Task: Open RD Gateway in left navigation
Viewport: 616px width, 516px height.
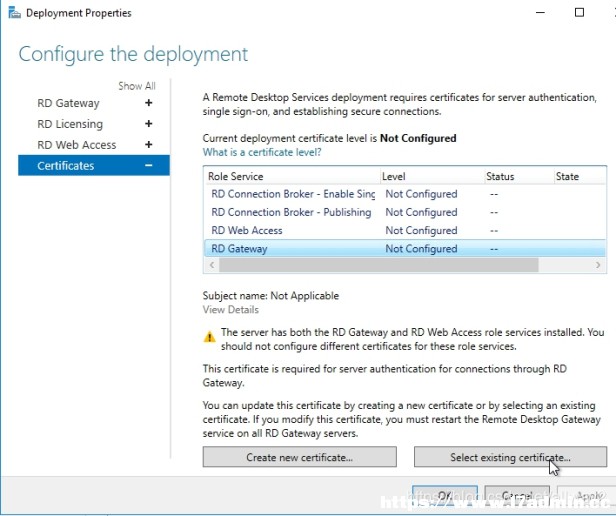Action: click(x=68, y=103)
